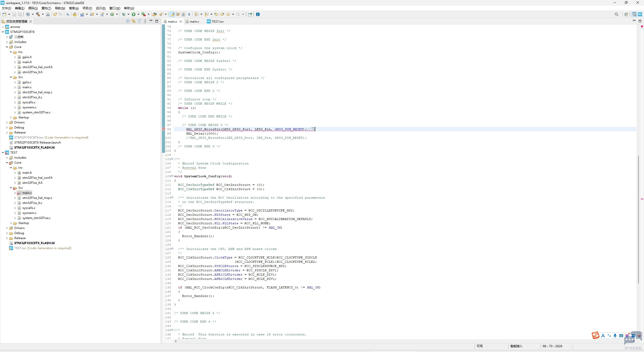Screen dimensions: 644x352
Task: Open the 源码(S) menu
Action: click(33, 8)
